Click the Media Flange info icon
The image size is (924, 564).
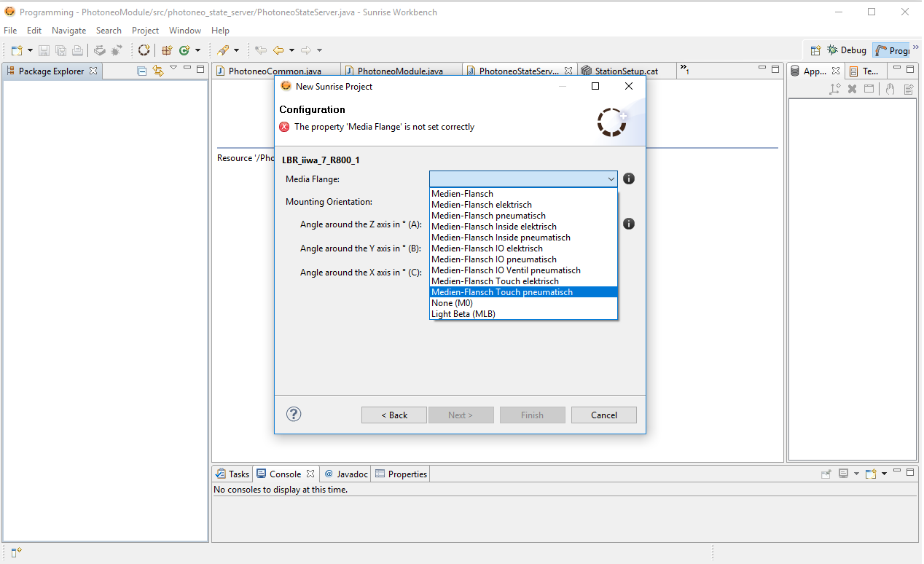[x=629, y=179]
